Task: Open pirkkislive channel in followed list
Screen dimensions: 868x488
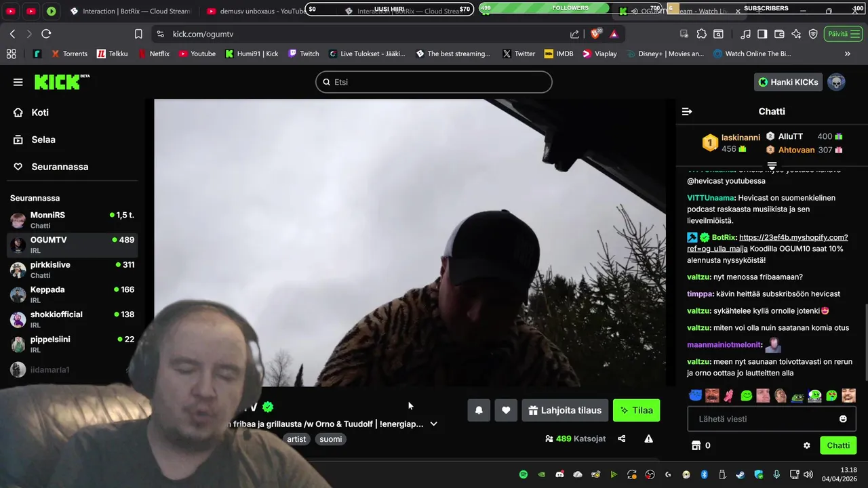Action: coord(73,270)
